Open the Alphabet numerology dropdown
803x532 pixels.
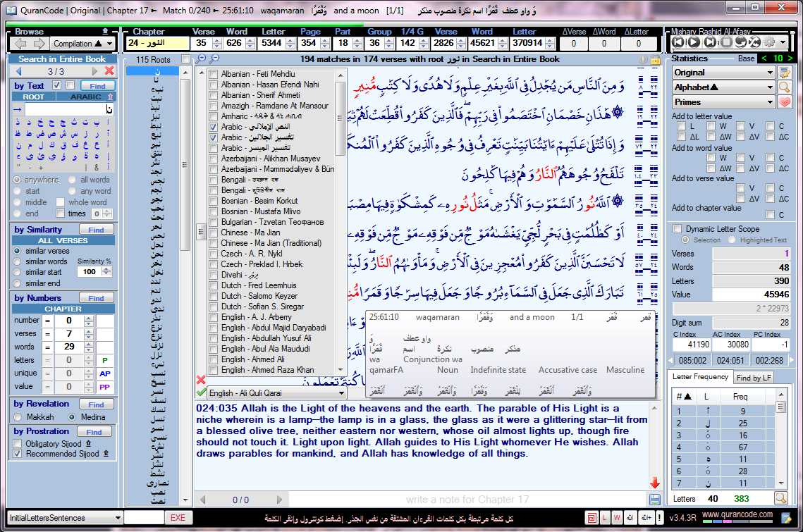point(723,87)
